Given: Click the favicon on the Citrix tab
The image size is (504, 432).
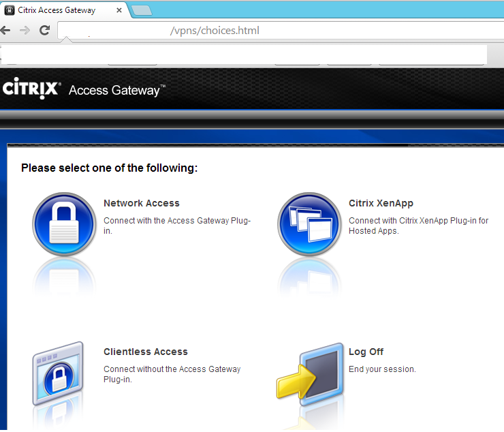Looking at the screenshot, I should [x=10, y=10].
